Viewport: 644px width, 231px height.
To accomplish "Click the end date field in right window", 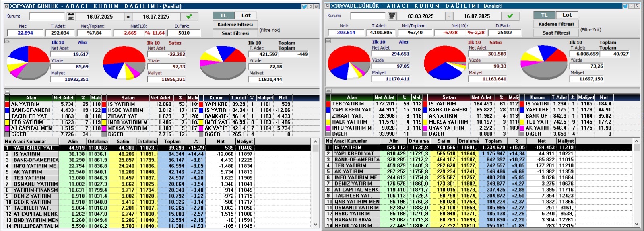I will pos(477,16).
